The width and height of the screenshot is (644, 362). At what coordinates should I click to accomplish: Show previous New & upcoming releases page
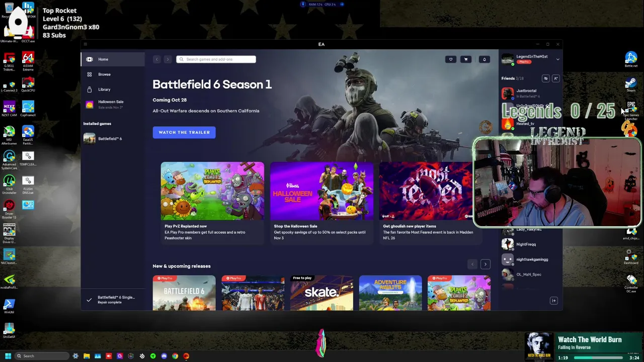click(472, 264)
